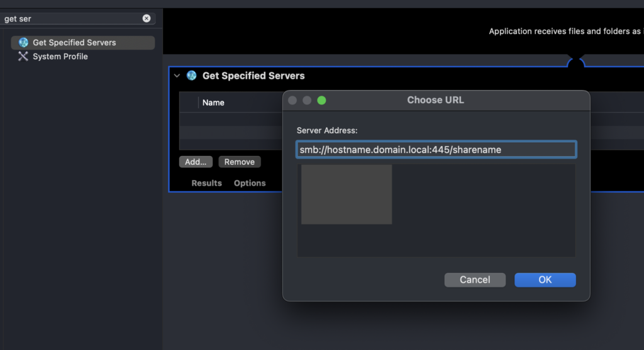
Task: Click into the Server Address text field
Action: pos(436,150)
